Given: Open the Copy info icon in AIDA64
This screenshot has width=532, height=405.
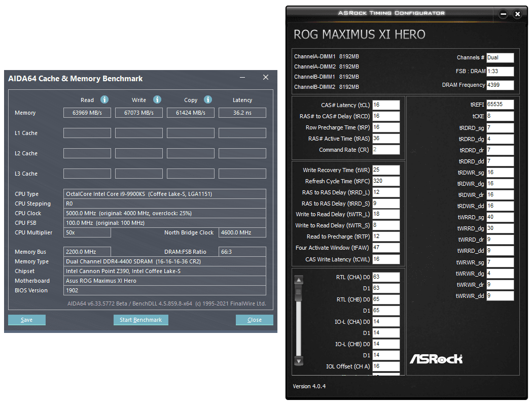Looking at the screenshot, I should pos(208,99).
